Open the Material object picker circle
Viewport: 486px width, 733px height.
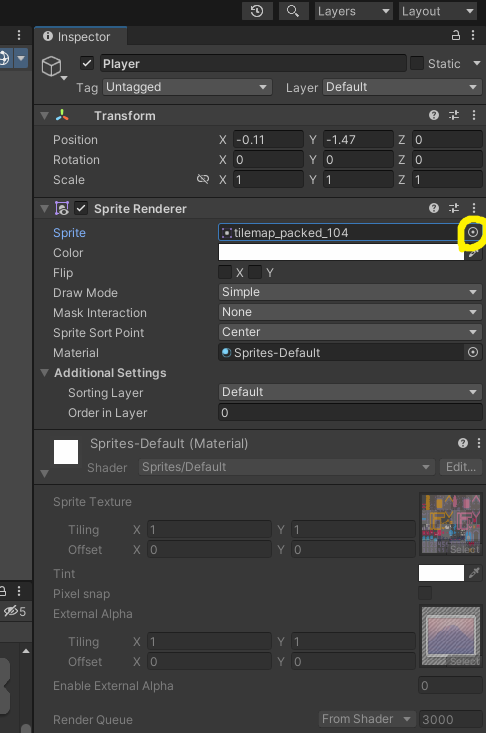tap(473, 352)
